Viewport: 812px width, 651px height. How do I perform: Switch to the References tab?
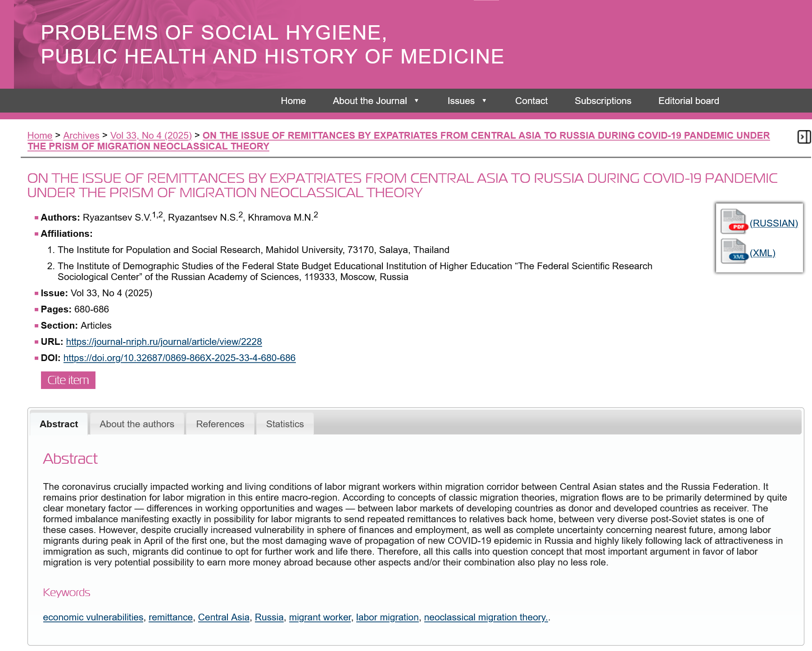pyautogui.click(x=220, y=424)
